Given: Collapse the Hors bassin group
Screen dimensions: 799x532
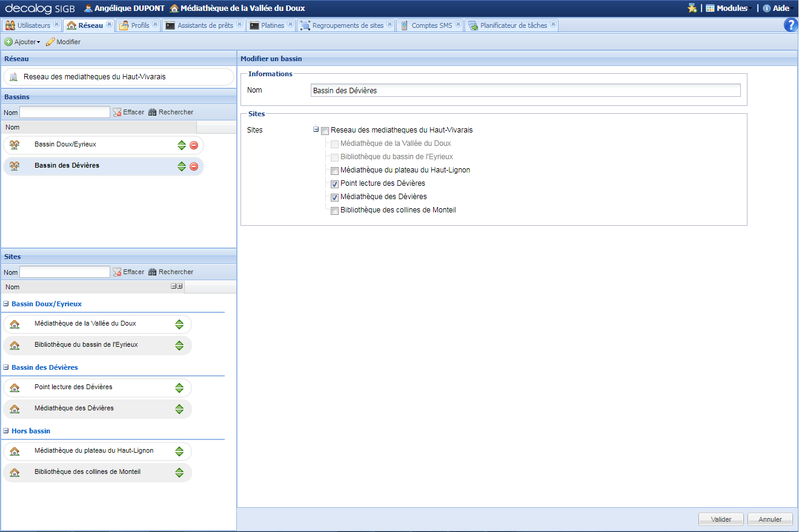Looking at the screenshot, I should click(6, 431).
